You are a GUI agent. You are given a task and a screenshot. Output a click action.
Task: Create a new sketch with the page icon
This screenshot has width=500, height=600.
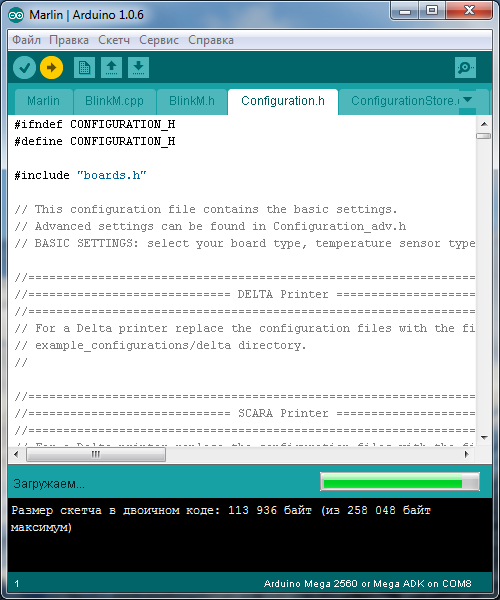tap(84, 68)
